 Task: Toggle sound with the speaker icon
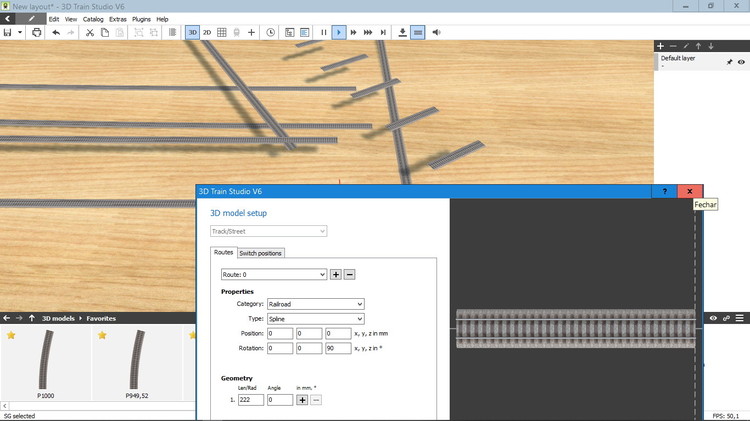point(436,33)
